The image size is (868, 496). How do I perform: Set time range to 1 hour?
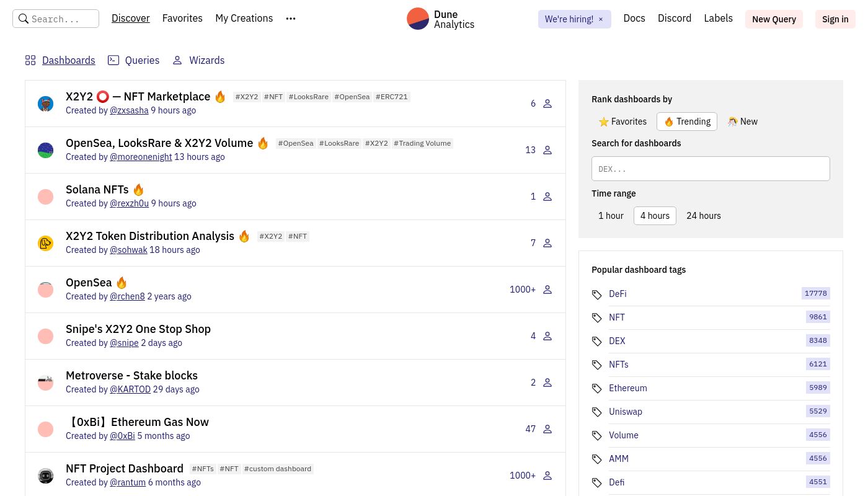tap(611, 216)
